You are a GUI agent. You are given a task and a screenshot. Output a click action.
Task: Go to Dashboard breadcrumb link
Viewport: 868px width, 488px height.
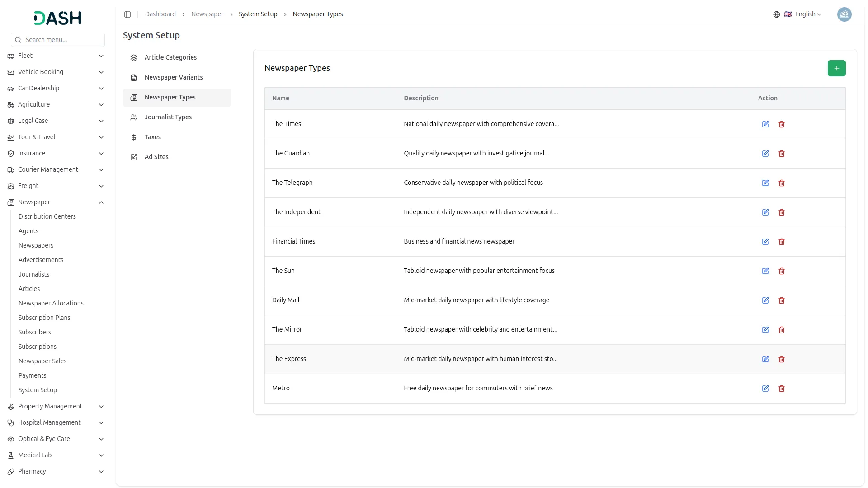160,14
